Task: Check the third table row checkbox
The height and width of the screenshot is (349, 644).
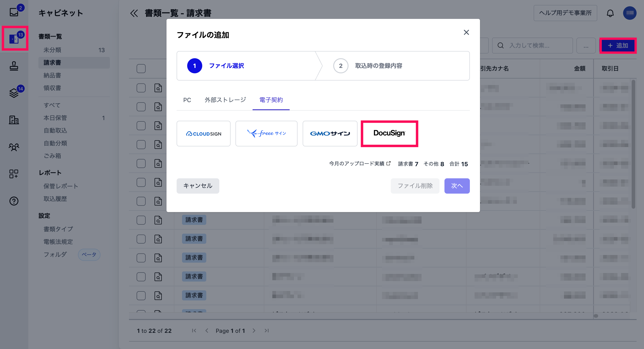Action: coord(141,125)
